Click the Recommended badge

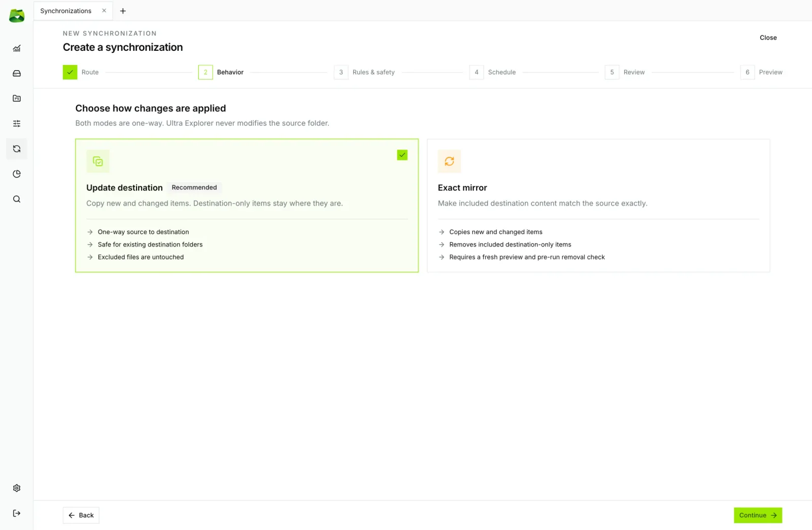click(x=194, y=187)
